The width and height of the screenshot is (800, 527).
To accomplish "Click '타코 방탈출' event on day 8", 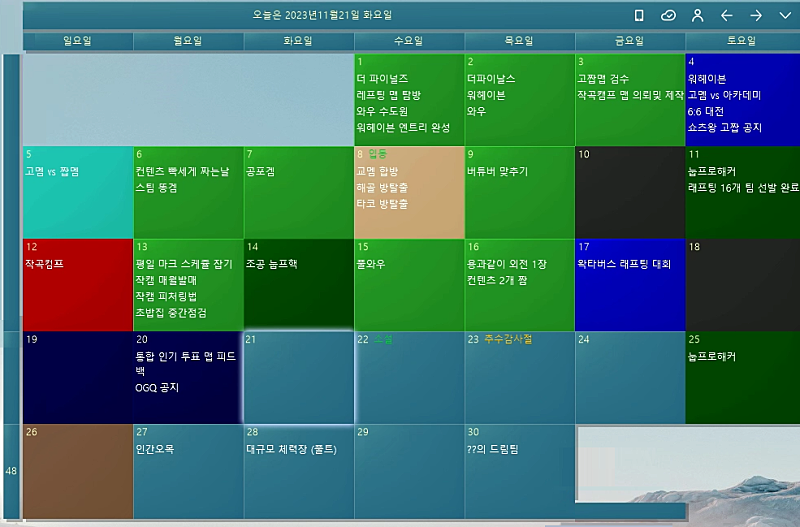I will coord(382,204).
